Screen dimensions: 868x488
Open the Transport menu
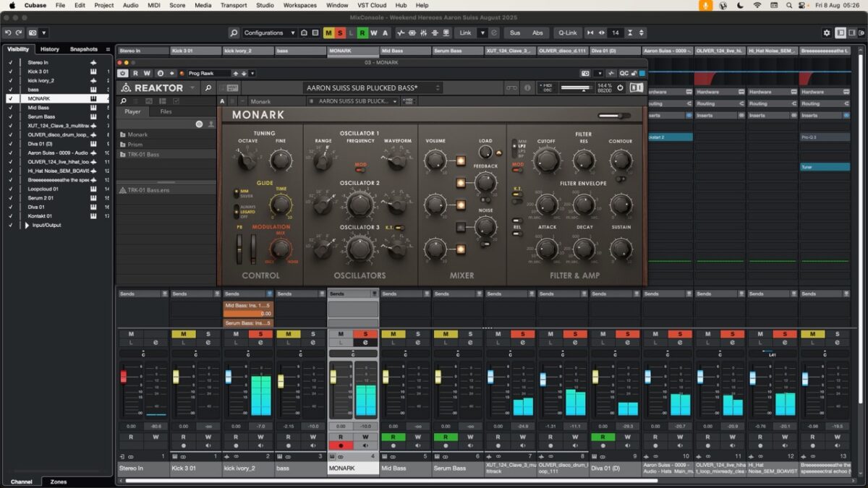coord(234,5)
